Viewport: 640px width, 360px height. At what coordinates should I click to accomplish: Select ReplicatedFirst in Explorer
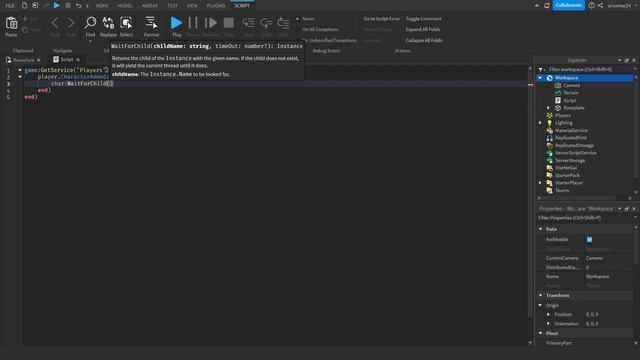[x=571, y=138]
